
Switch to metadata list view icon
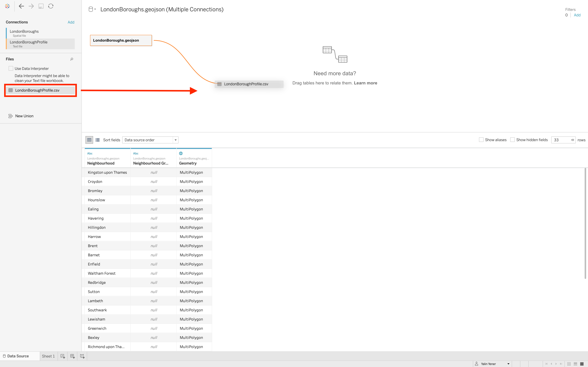[97, 140]
